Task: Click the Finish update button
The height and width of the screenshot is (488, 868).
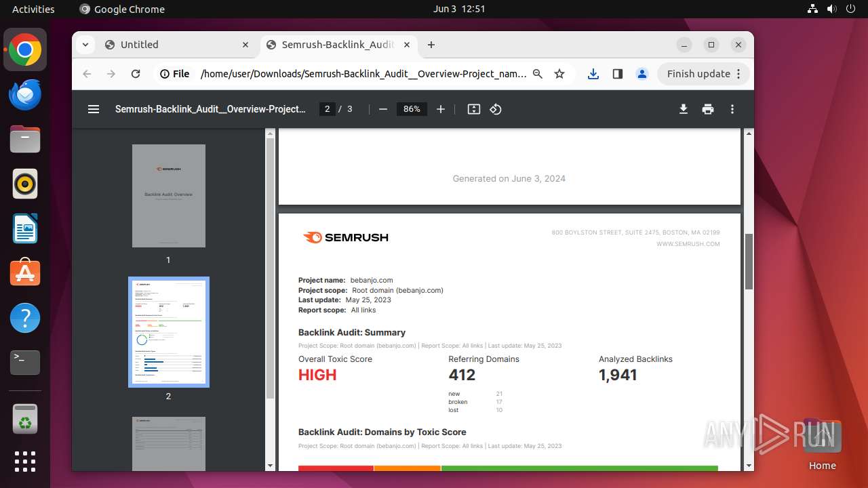Action: (703, 74)
